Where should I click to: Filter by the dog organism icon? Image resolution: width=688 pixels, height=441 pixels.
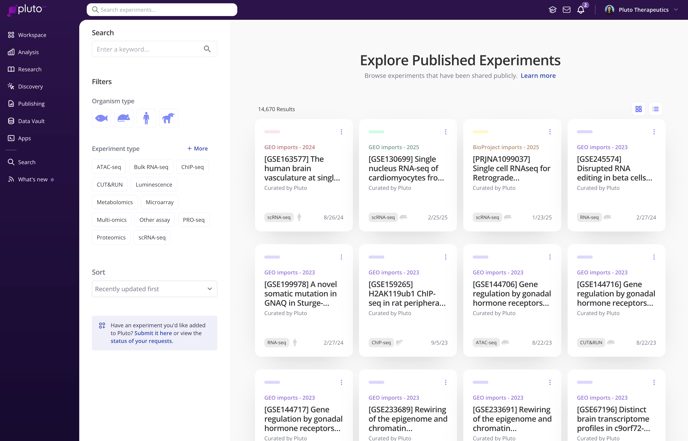pyautogui.click(x=168, y=118)
